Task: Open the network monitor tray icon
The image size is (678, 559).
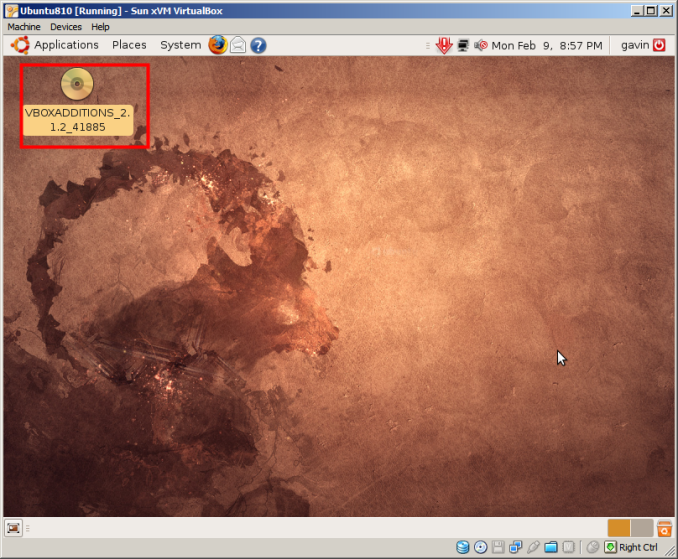Action: coord(463,45)
